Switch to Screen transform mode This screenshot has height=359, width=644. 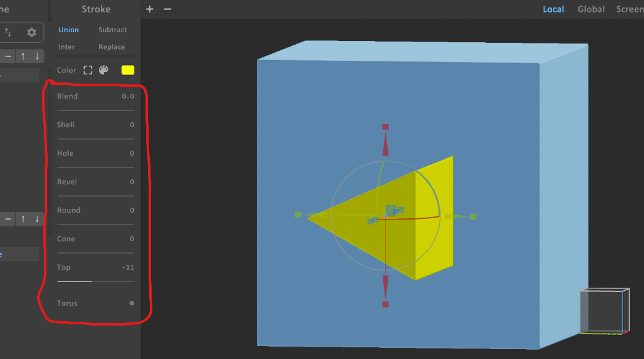pyautogui.click(x=630, y=9)
